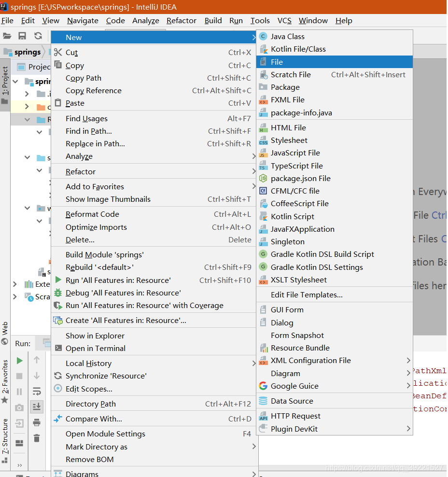Viewport: 448px width, 477px height.
Task: Click the green Run arrow in Run panel
Action: pyautogui.click(x=19, y=361)
